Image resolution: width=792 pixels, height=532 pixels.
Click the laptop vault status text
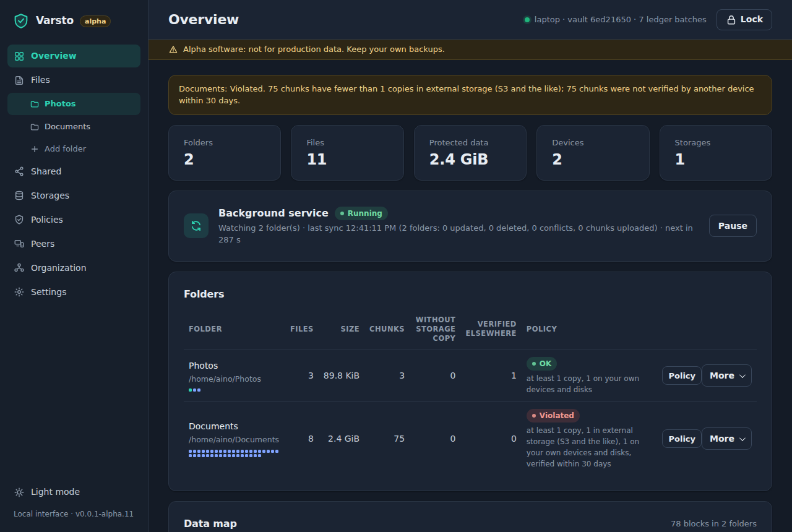pyautogui.click(x=620, y=20)
